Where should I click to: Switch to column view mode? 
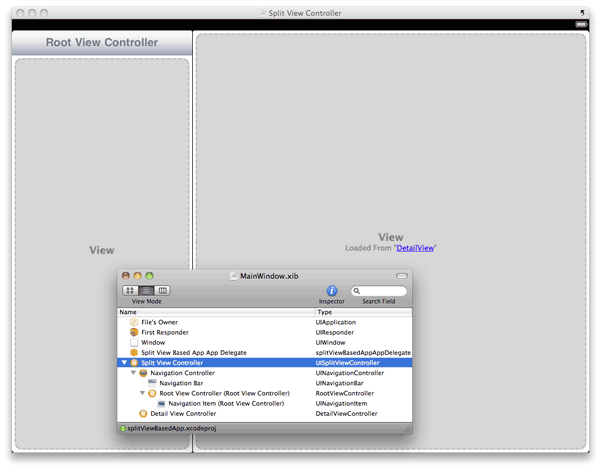(x=162, y=290)
